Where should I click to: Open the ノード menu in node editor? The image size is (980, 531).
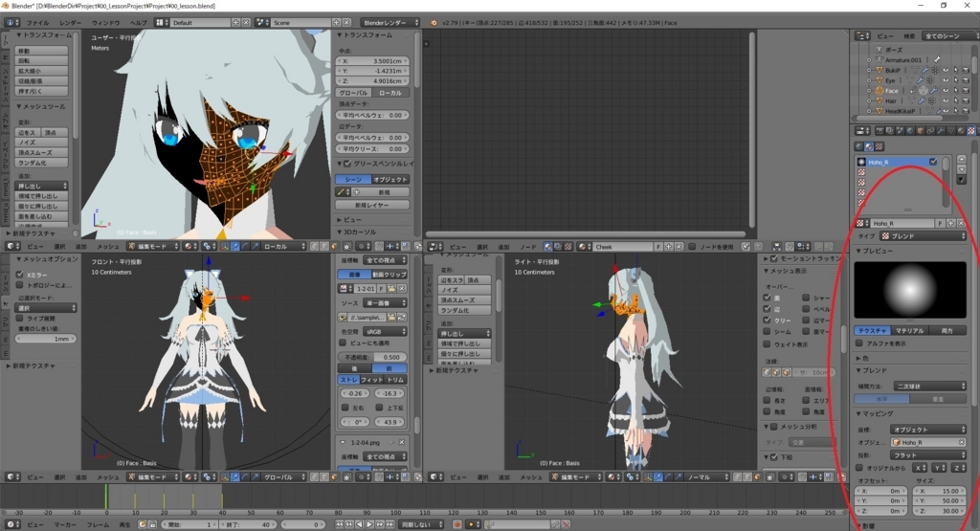click(528, 247)
